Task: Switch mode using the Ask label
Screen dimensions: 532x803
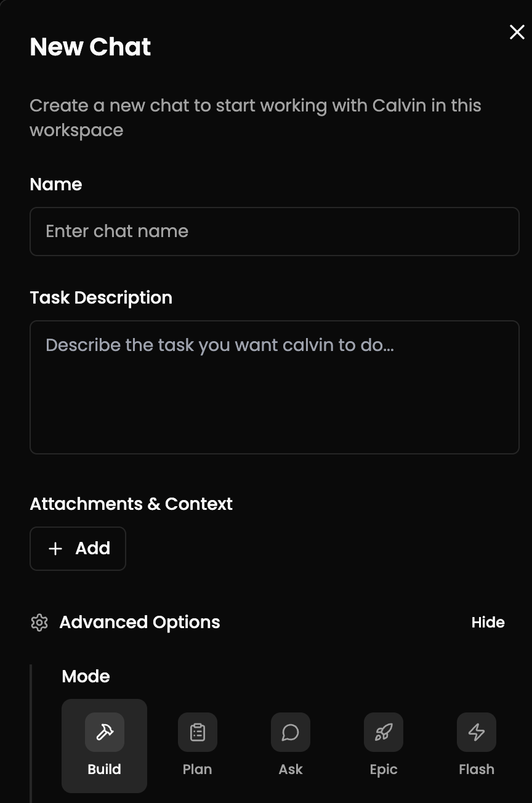Action: point(291,769)
